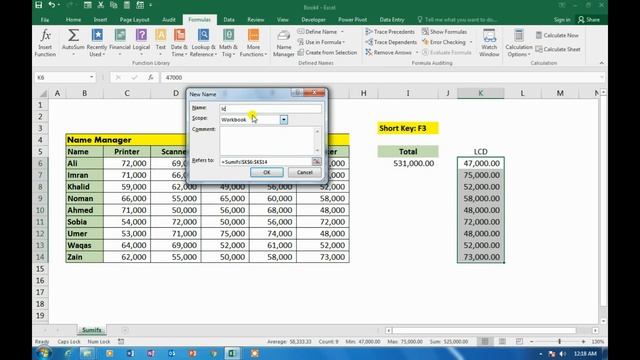Viewport: 640px width, 360px height.
Task: Save the workbook from quick access toolbar
Action: tap(39, 5)
